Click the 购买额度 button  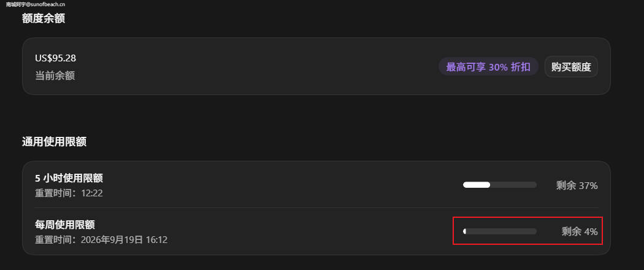click(x=571, y=66)
